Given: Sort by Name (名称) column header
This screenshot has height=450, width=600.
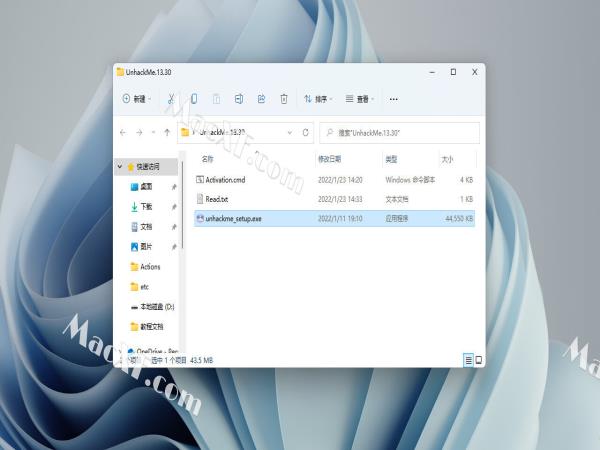Looking at the screenshot, I should pos(208,159).
